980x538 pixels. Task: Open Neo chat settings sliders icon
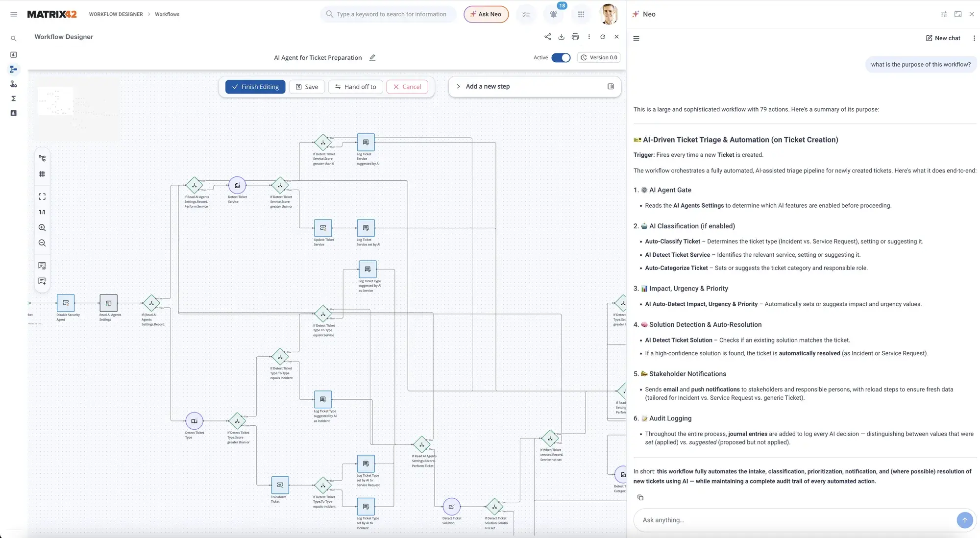[x=944, y=14]
